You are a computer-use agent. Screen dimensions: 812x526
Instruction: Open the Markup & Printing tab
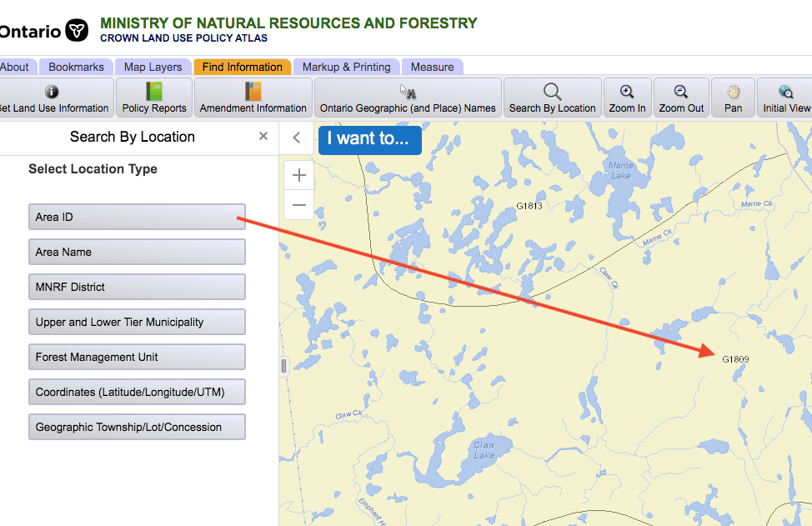click(x=347, y=67)
